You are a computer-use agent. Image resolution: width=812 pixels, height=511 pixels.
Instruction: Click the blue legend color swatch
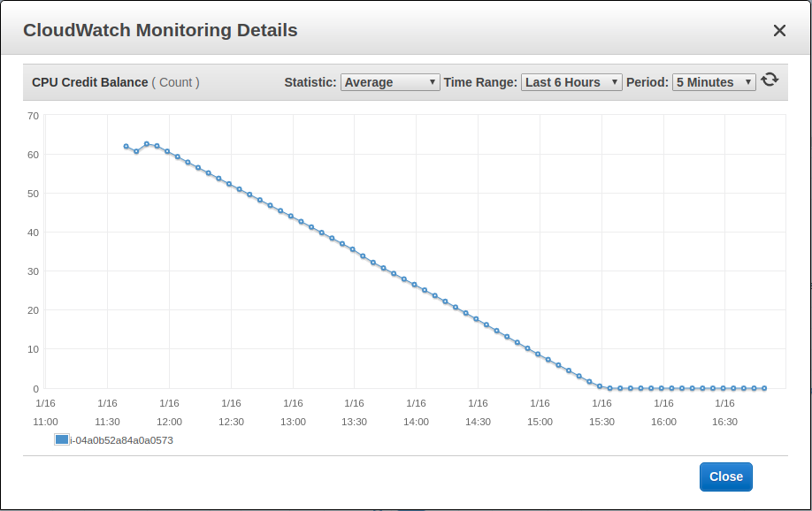click(x=61, y=439)
